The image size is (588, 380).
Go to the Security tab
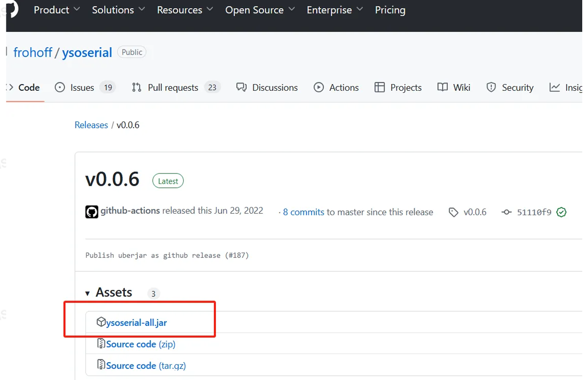click(x=510, y=87)
